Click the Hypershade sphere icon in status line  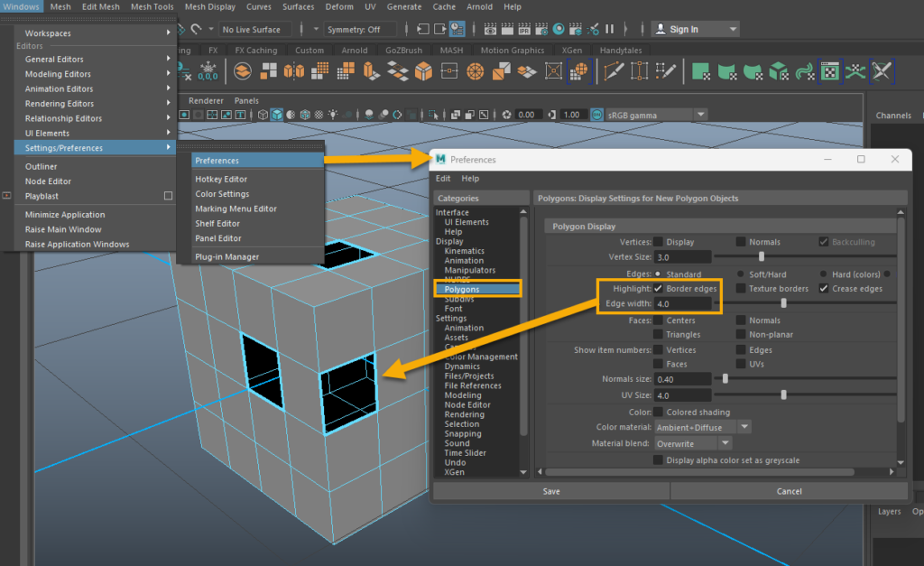[558, 29]
